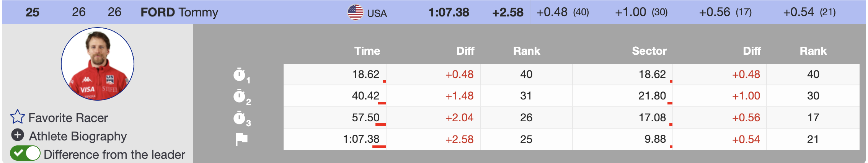
Task: Toggle Difference from the leader switch
Action: [x=25, y=153]
